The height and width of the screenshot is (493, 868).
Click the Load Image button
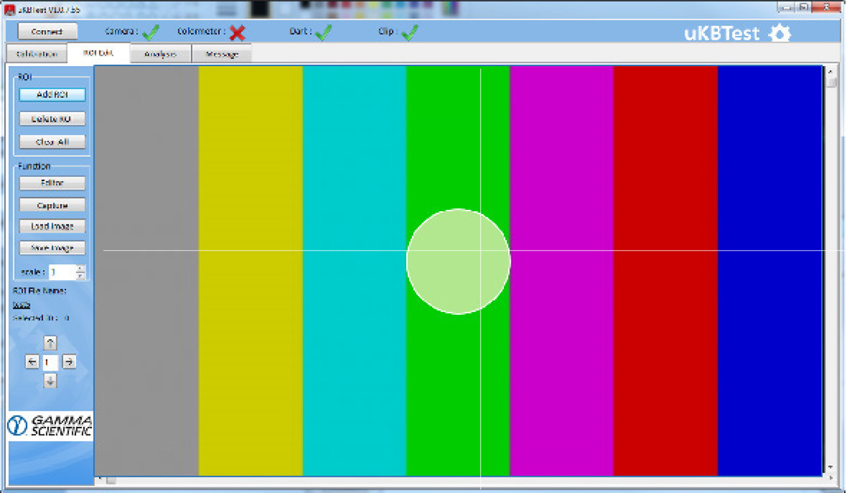[x=52, y=226]
